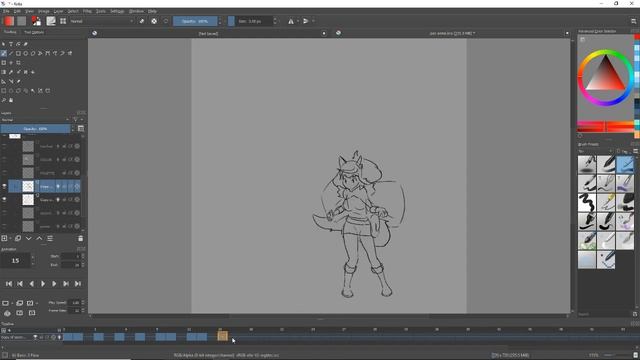Select the Text tool in toolbox
The image size is (640, 360).
pos(11,44)
